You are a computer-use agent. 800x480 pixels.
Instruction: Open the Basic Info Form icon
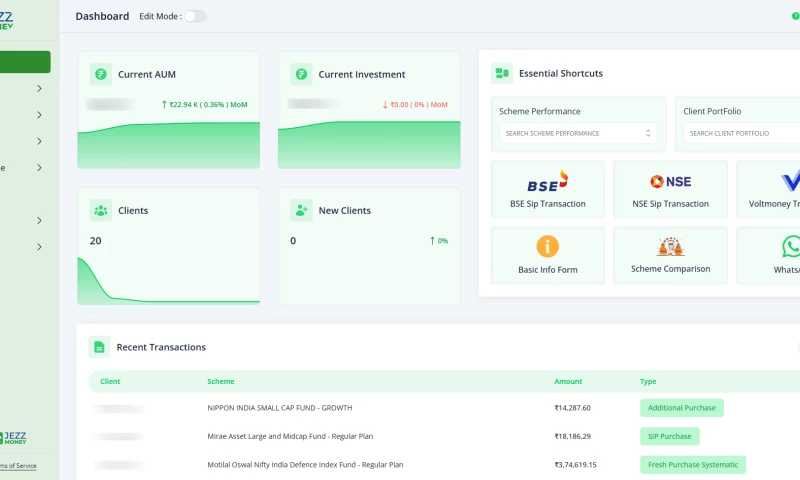[547, 246]
